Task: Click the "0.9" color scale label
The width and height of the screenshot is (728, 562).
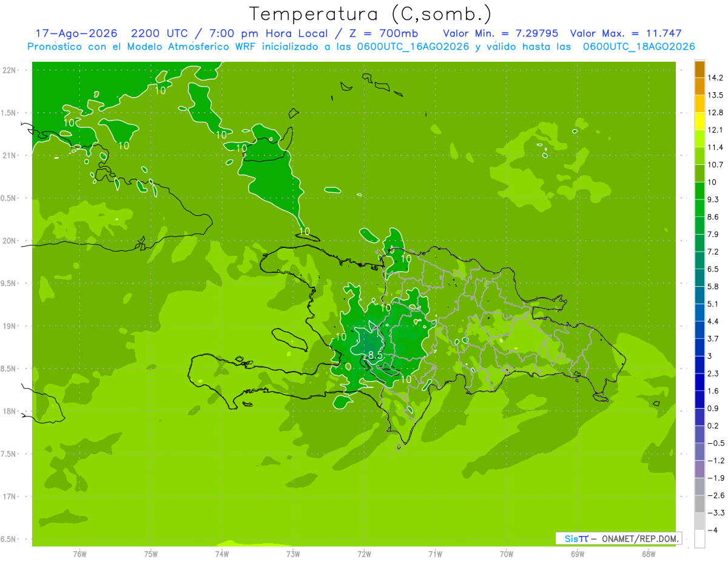Action: (x=713, y=408)
